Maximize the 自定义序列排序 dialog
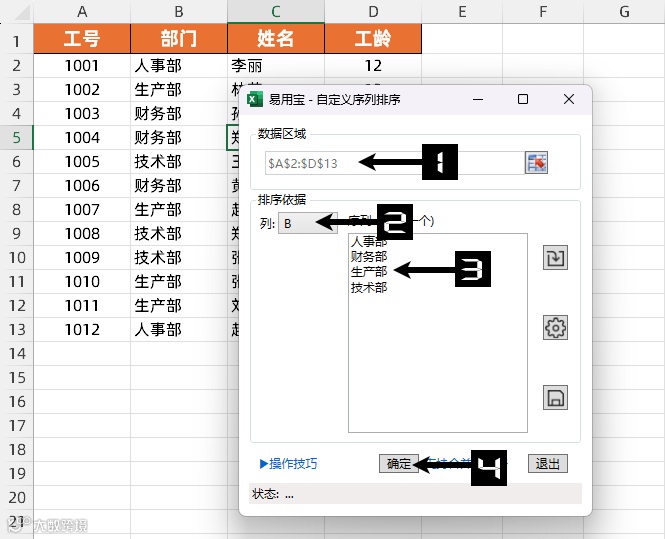Viewport: 665px width, 539px height. pos(523,99)
